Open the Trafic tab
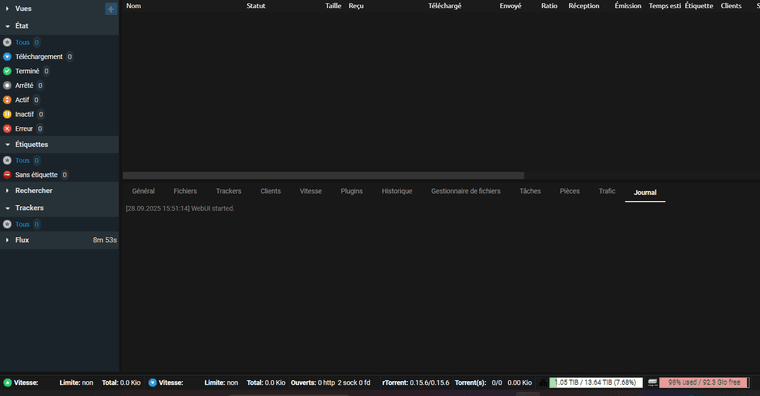 607,191
